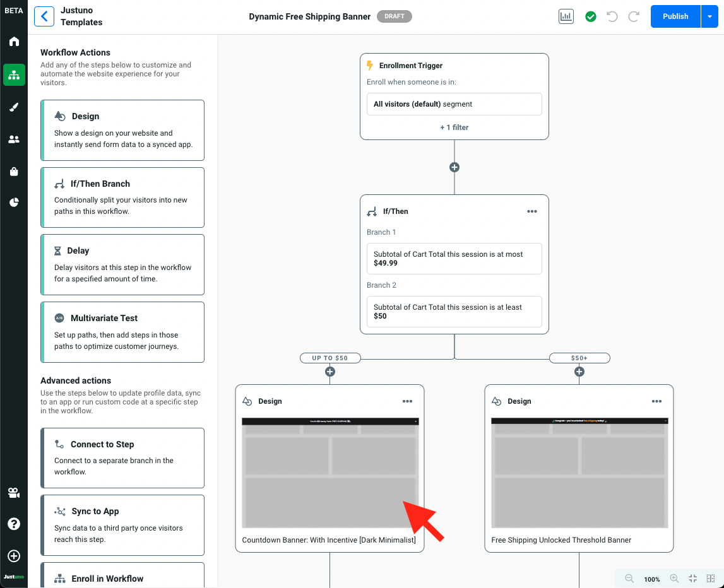Open the shopping bag icon in sidebar

tap(14, 171)
